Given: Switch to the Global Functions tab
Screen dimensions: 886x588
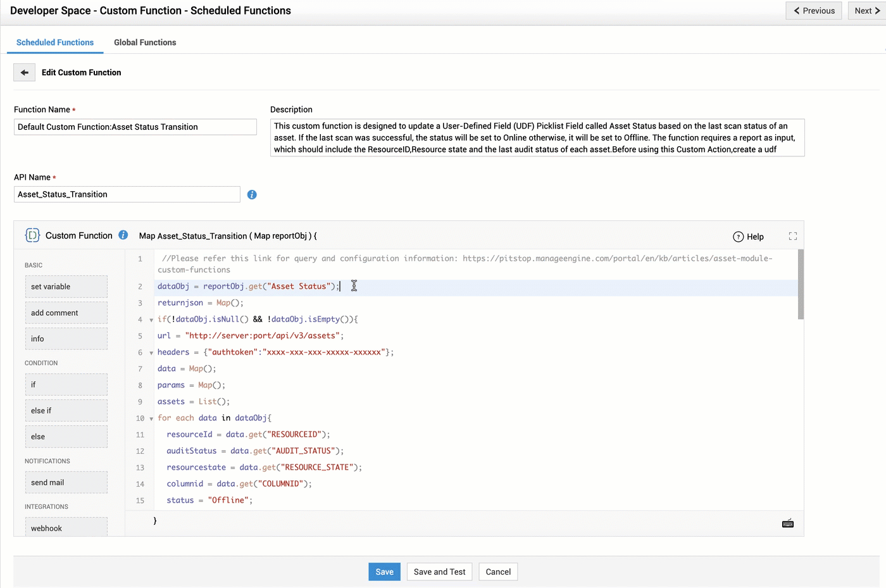Looking at the screenshot, I should (145, 42).
